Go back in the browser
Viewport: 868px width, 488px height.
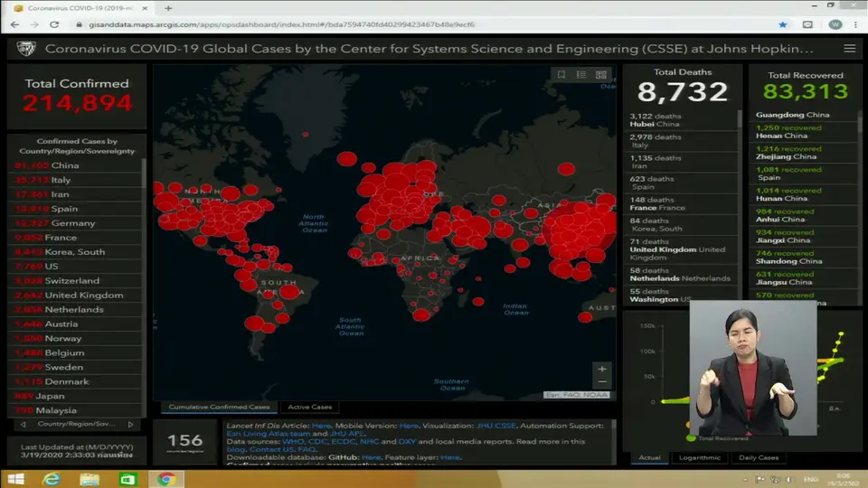(15, 24)
